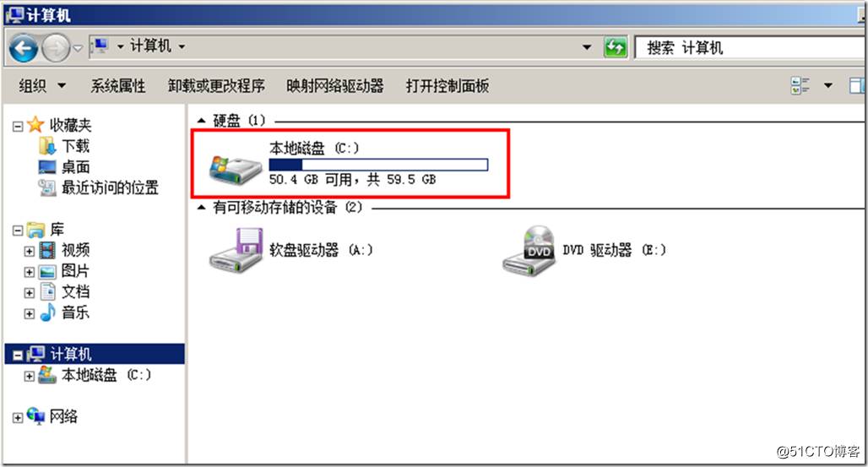Click the 映射网络驱动器 button
Image resolution: width=868 pixels, height=467 pixels.
click(x=335, y=86)
